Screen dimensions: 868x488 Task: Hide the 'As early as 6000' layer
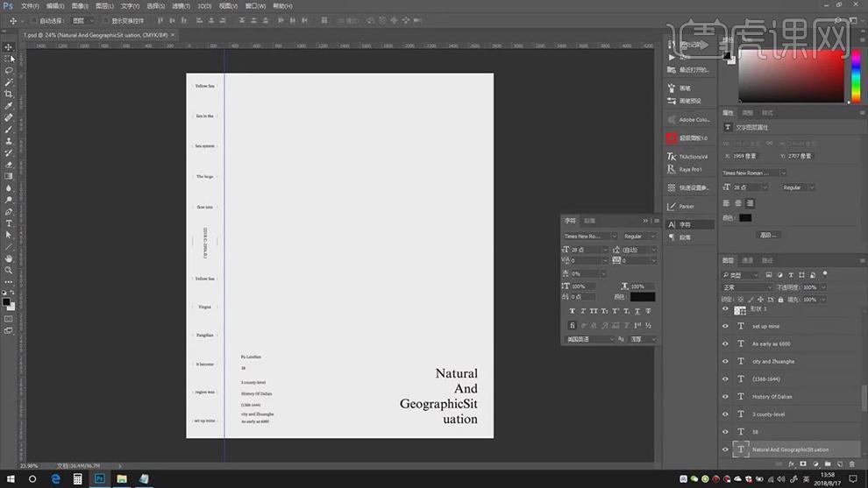click(x=725, y=343)
